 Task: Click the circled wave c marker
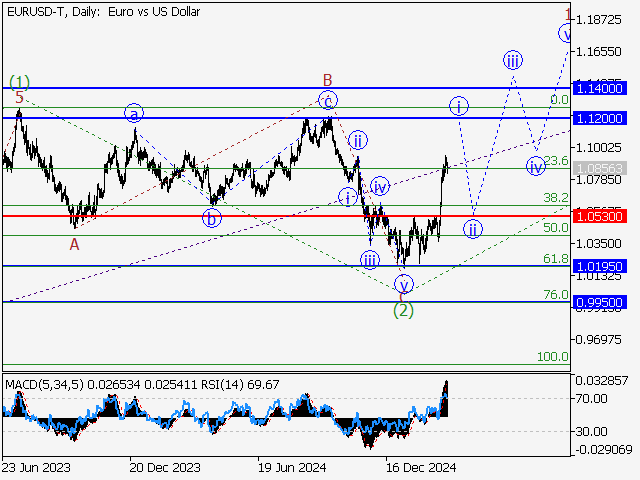[x=327, y=99]
